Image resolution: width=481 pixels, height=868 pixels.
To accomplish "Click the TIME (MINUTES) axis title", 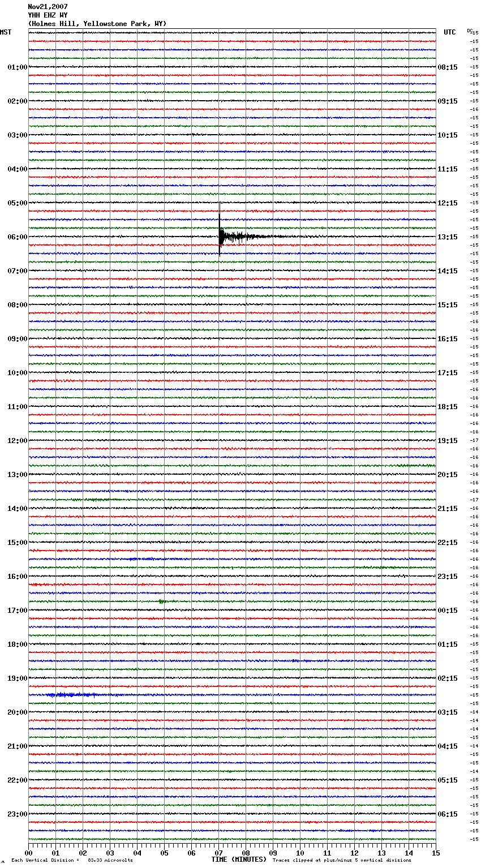I will point(239,860).
